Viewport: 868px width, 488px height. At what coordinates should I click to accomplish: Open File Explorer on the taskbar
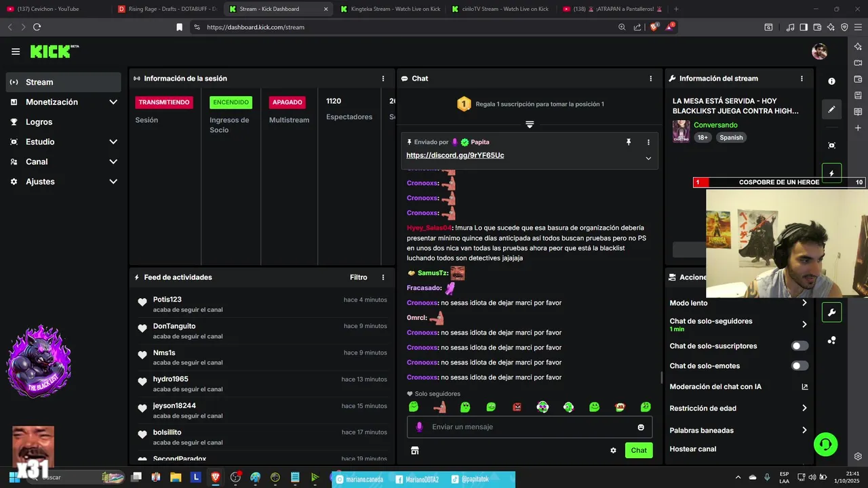(176, 477)
